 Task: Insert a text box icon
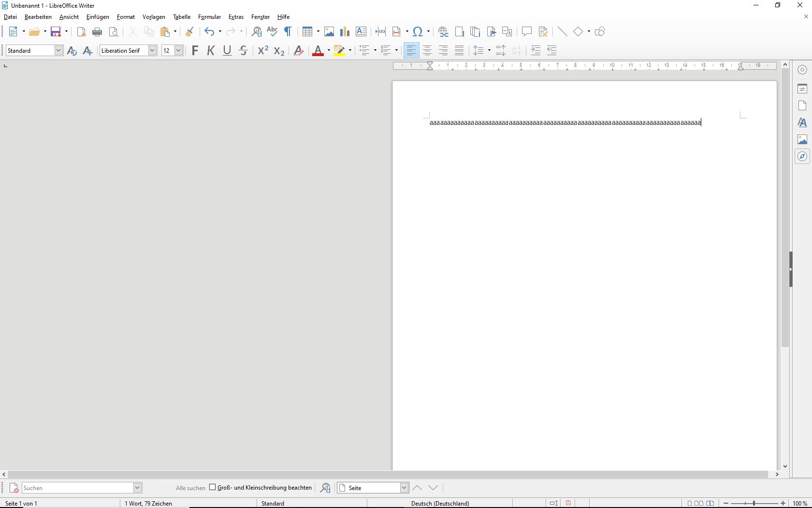pos(361,32)
